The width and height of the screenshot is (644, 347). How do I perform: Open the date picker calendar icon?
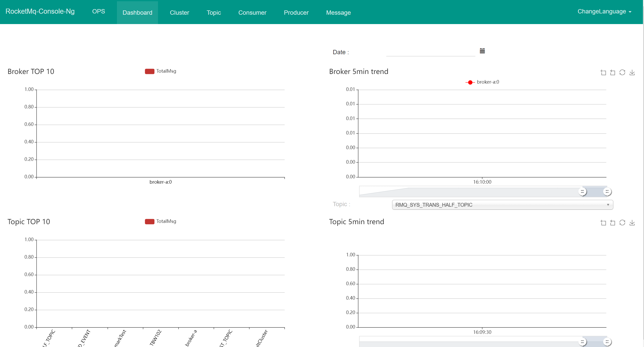(482, 51)
